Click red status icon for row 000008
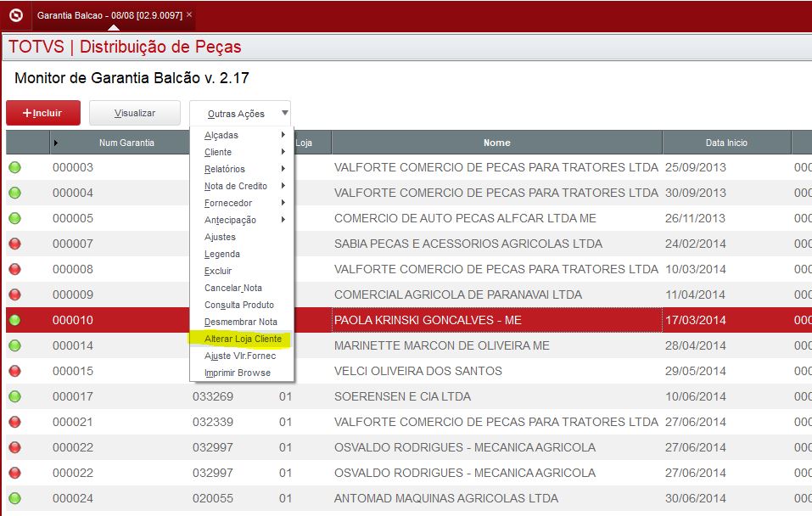Image resolution: width=812 pixels, height=516 pixels. tap(15, 269)
